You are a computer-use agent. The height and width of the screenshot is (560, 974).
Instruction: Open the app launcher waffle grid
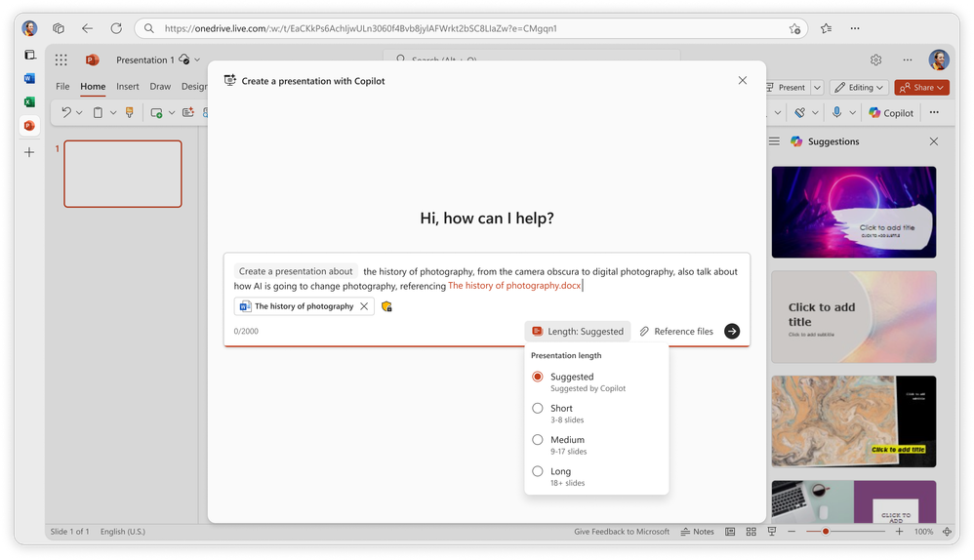click(61, 60)
